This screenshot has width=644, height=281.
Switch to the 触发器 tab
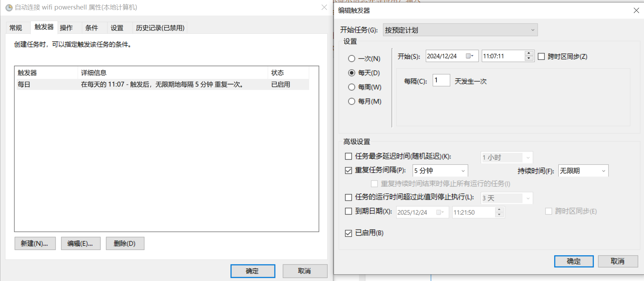(x=44, y=27)
